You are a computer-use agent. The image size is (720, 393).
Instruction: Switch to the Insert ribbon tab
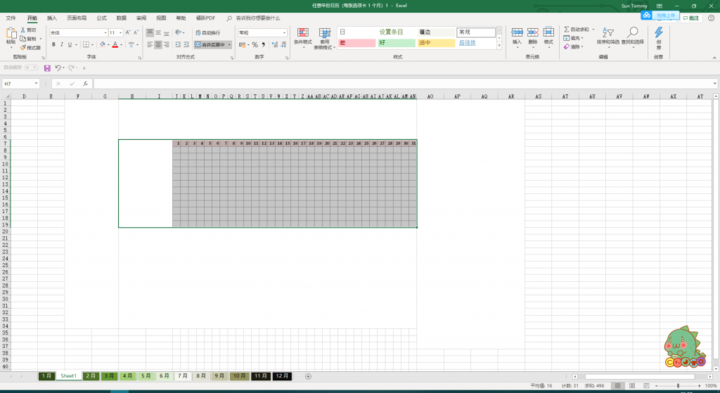[x=52, y=18]
